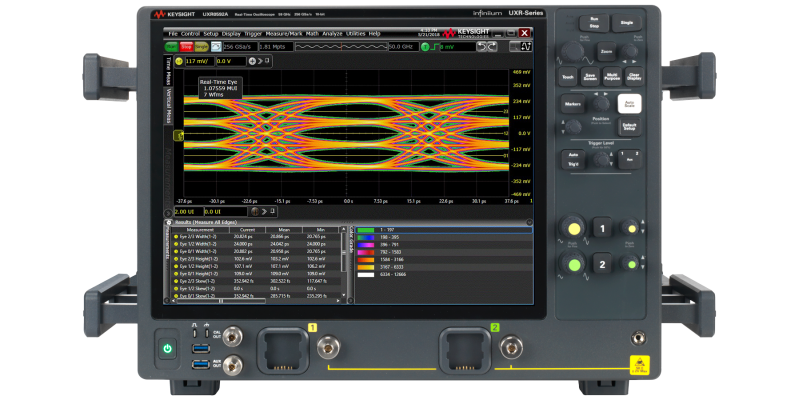800x400 pixels.
Task: Push the front-panel Clear Display key
Action: coord(634,77)
